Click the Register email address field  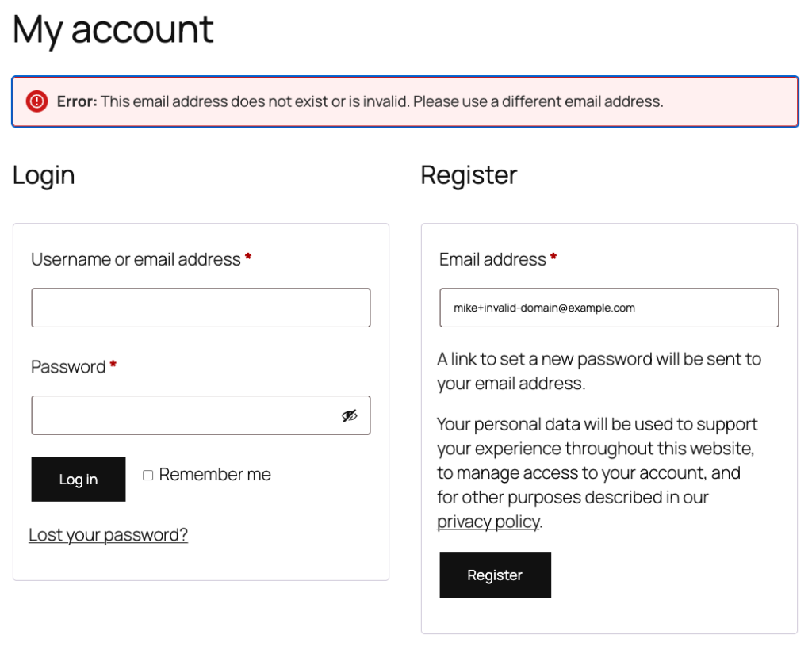tap(609, 308)
